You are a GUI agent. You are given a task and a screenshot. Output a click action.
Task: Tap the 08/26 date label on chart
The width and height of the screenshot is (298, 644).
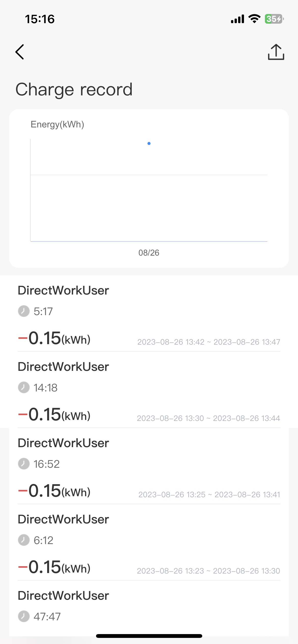pos(149,253)
